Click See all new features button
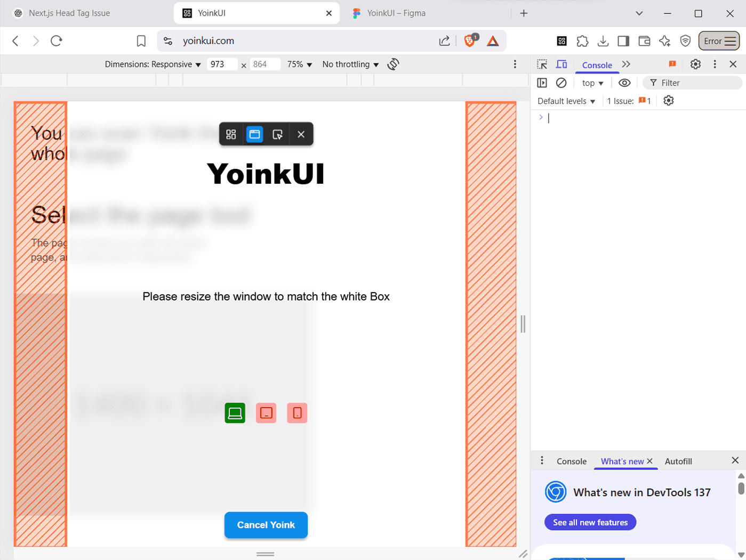This screenshot has width=746, height=560. [x=590, y=522]
